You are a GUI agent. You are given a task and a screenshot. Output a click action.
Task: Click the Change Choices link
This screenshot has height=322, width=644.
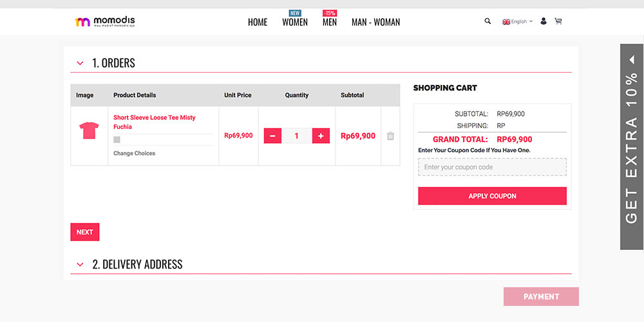coord(135,153)
